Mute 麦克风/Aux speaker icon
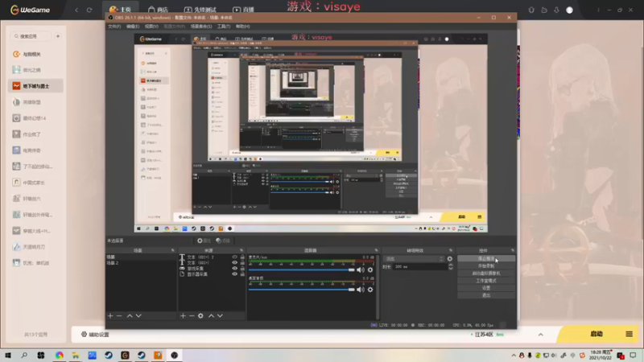The height and width of the screenshot is (362, 644). click(x=360, y=269)
